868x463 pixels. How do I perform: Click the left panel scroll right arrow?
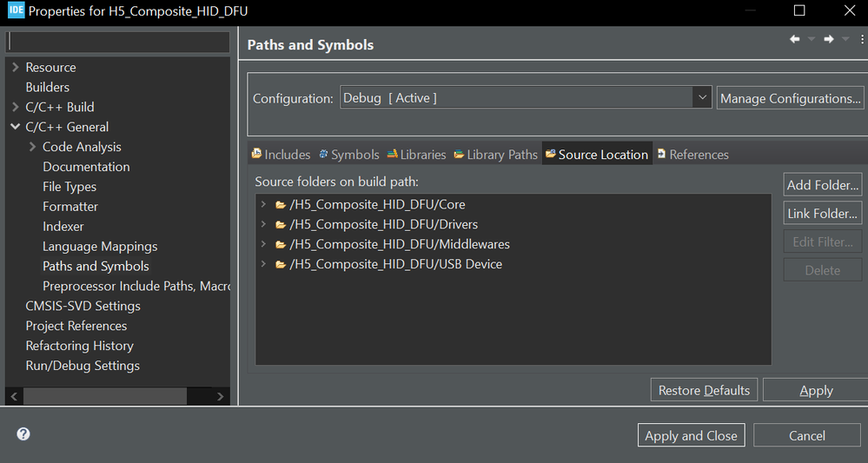pyautogui.click(x=221, y=396)
